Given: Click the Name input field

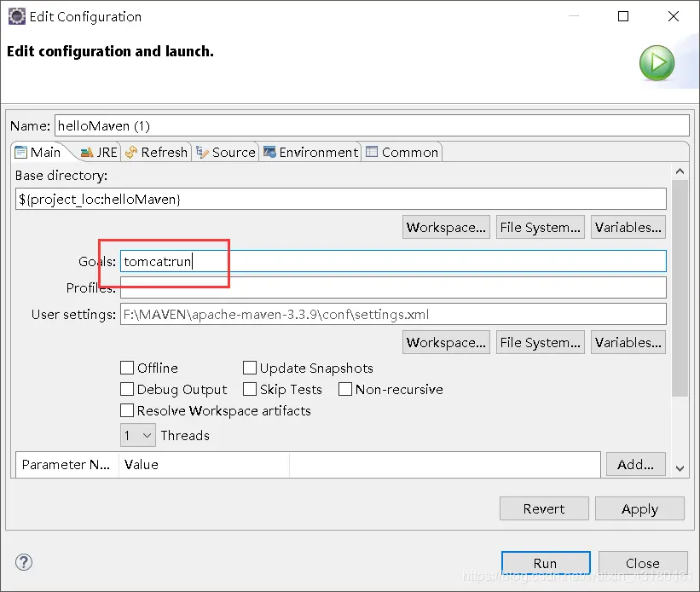Looking at the screenshot, I should [x=372, y=125].
